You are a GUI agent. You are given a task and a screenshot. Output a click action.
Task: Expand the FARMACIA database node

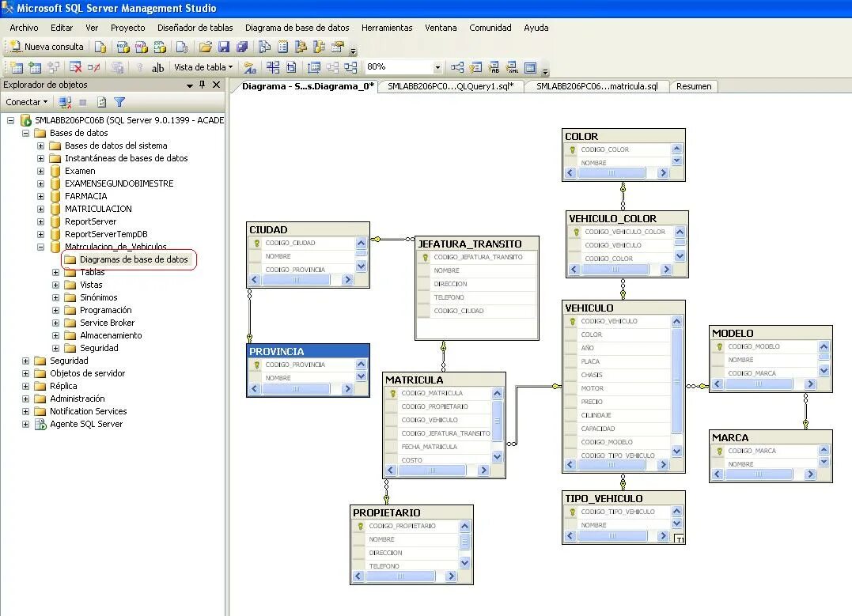click(x=41, y=196)
